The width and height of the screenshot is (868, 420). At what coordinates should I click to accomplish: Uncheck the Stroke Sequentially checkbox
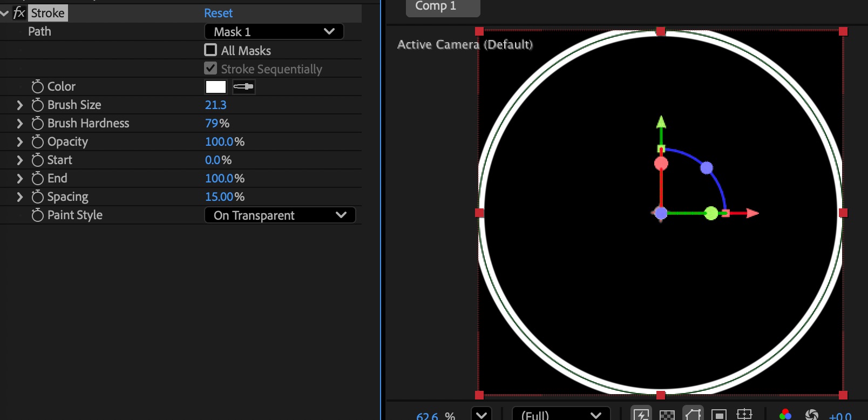pyautogui.click(x=211, y=69)
